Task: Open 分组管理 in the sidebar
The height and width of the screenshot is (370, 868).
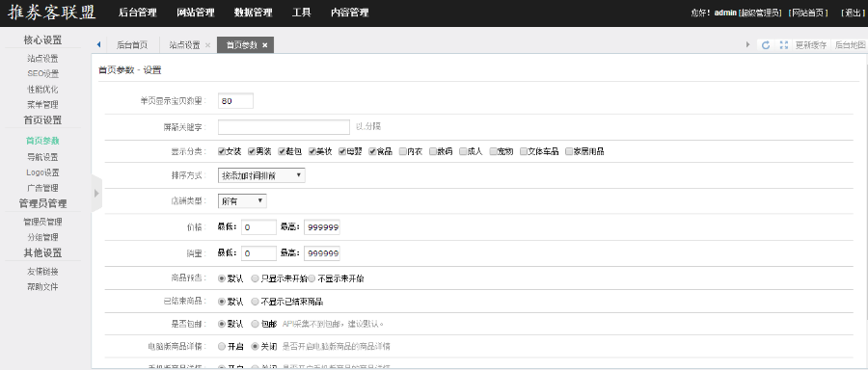Action: [42, 237]
